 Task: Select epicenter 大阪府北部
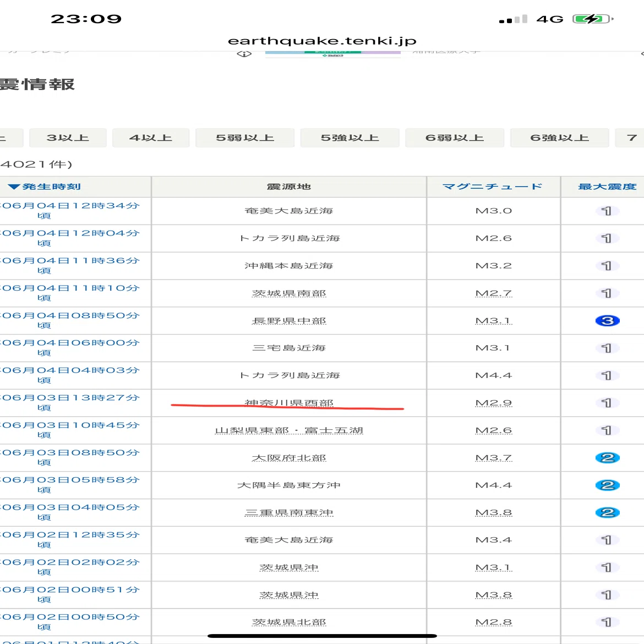click(289, 458)
